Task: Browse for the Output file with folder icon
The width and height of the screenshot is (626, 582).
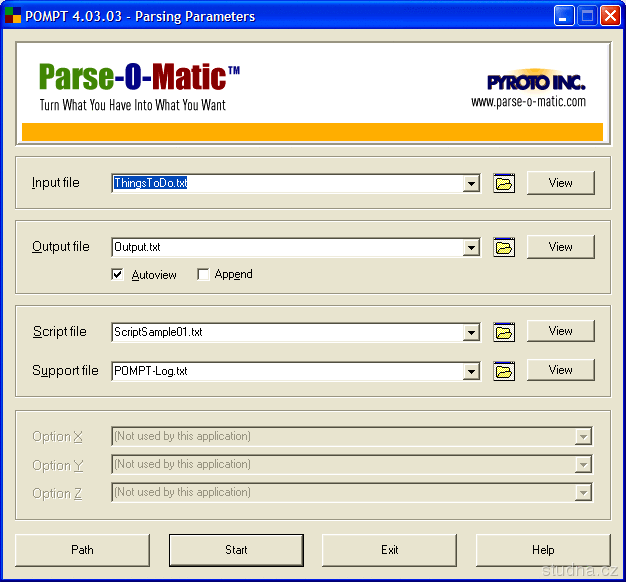Action: pyautogui.click(x=504, y=247)
